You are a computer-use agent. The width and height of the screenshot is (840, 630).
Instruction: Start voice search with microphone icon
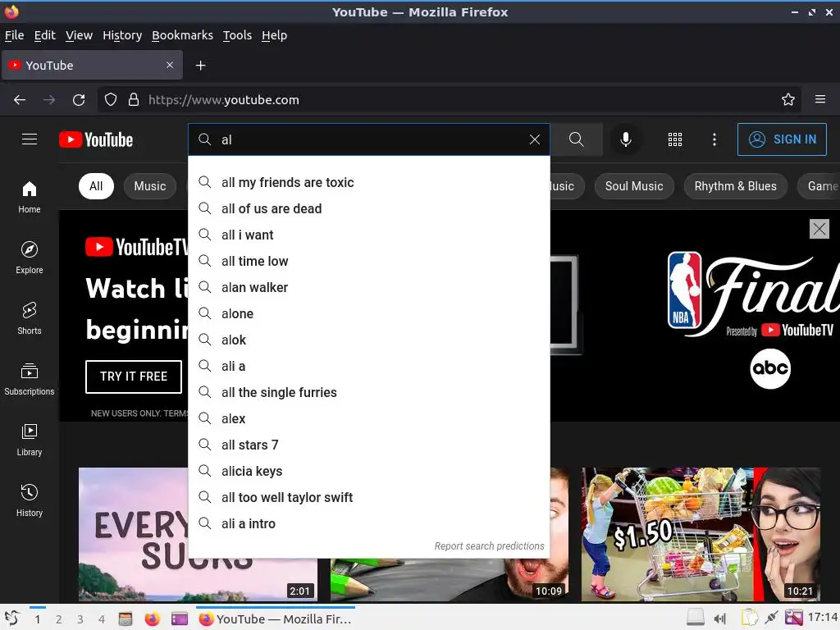coord(625,139)
